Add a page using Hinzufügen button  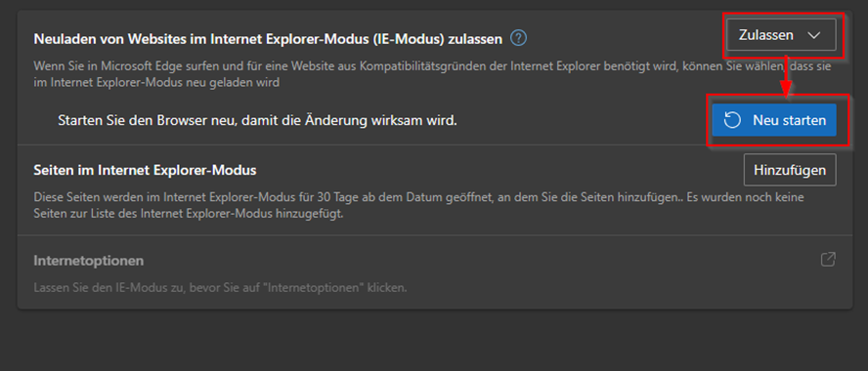tap(790, 170)
